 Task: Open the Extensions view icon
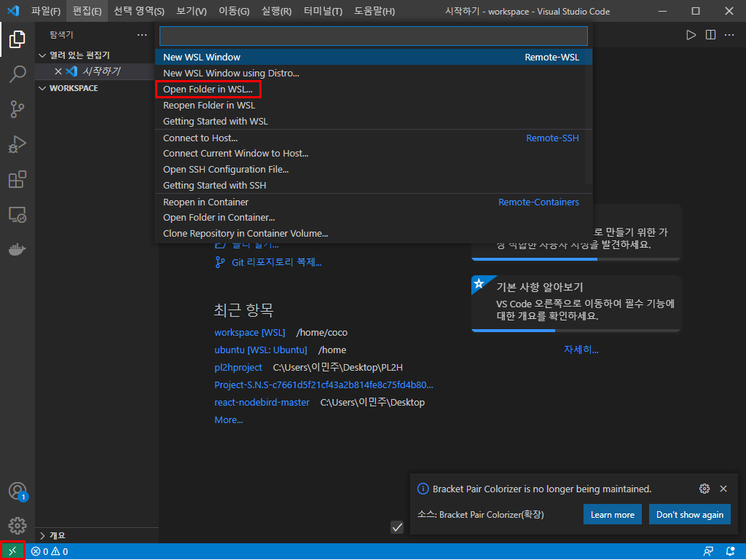pos(17,179)
